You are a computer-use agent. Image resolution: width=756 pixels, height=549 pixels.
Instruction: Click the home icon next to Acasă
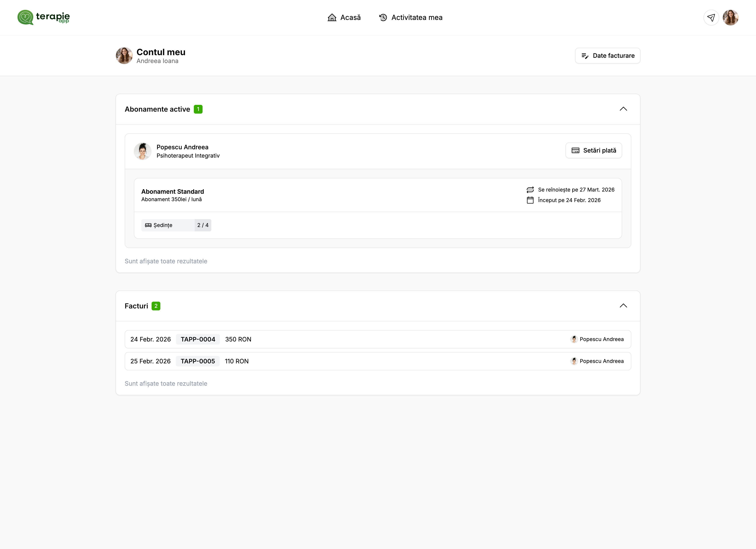[x=332, y=17]
